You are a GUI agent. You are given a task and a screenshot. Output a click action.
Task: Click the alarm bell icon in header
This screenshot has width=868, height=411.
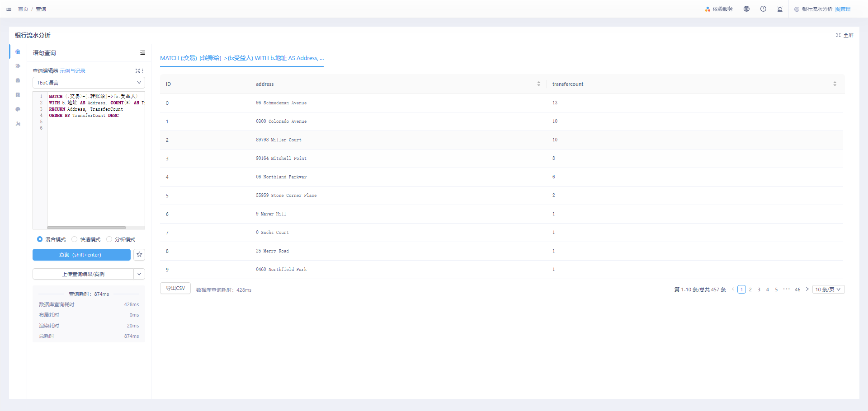780,9
